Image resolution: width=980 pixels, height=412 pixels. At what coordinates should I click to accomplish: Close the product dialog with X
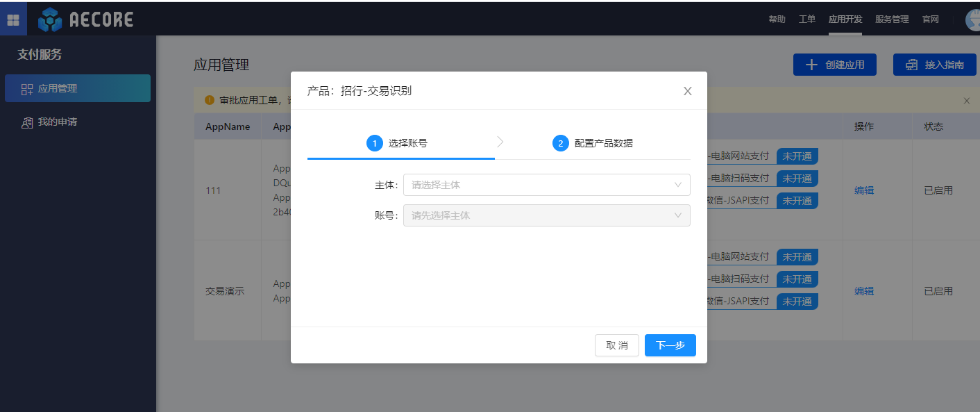[687, 91]
